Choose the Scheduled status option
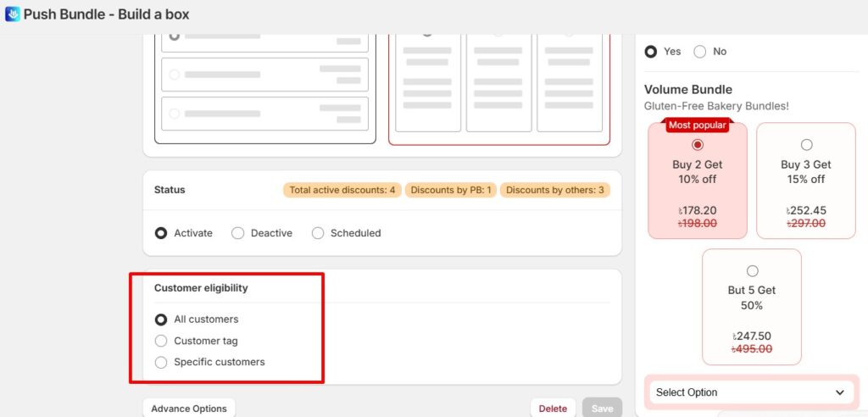The height and width of the screenshot is (417, 868). click(x=318, y=233)
